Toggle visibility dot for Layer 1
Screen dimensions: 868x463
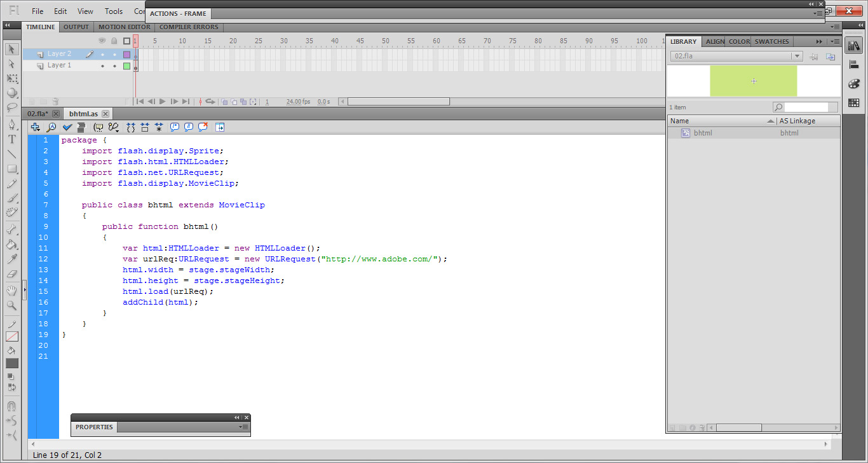pos(102,66)
